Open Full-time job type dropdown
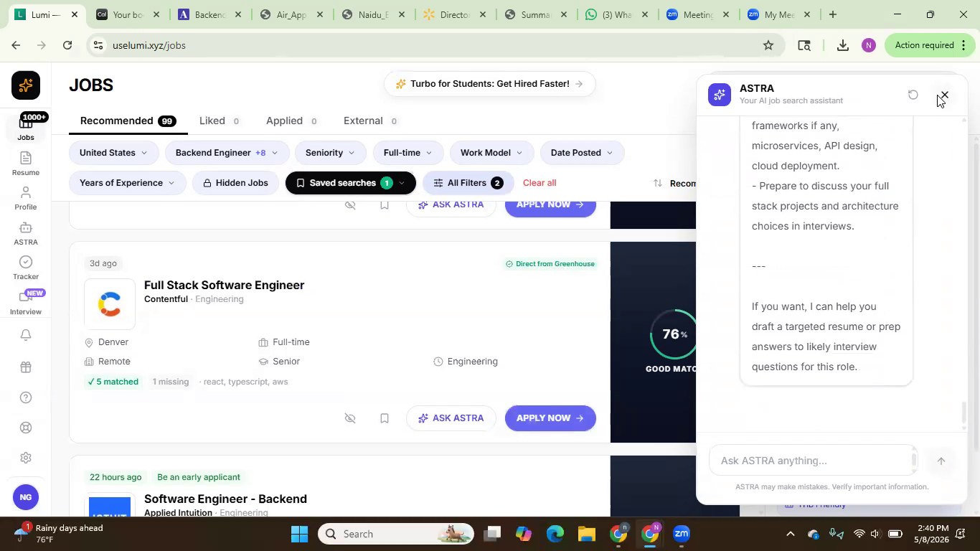This screenshot has height=551, width=980. 408,153
